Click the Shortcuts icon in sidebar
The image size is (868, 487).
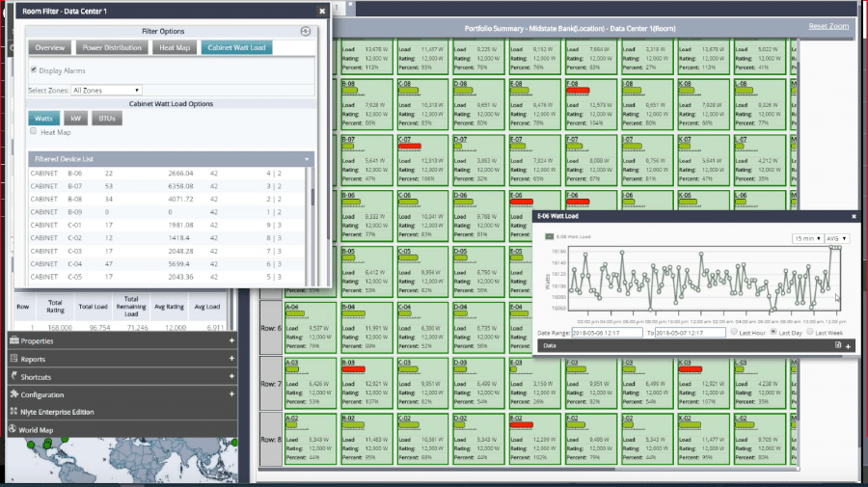tap(14, 376)
